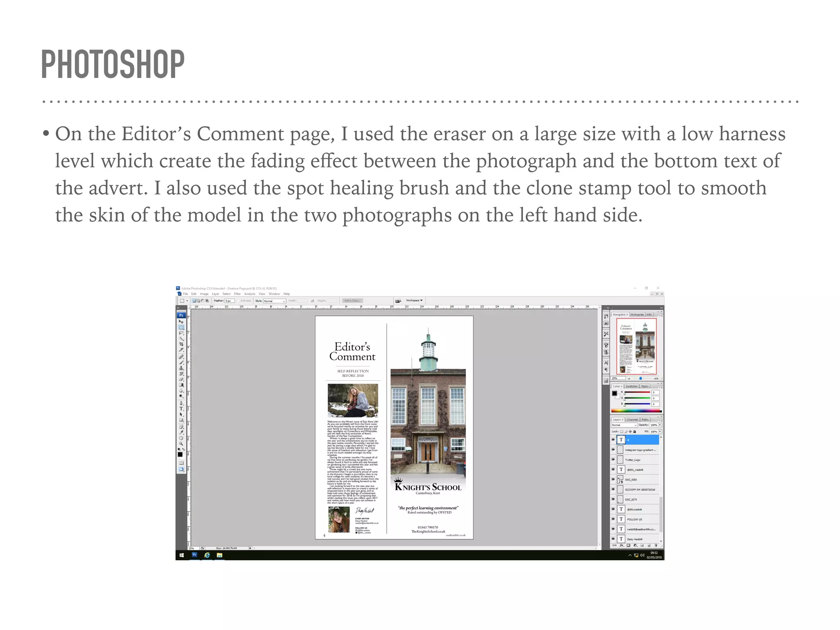840x630 pixels.
Task: Hide the FOLLOW US text layer
Action: [x=613, y=519]
